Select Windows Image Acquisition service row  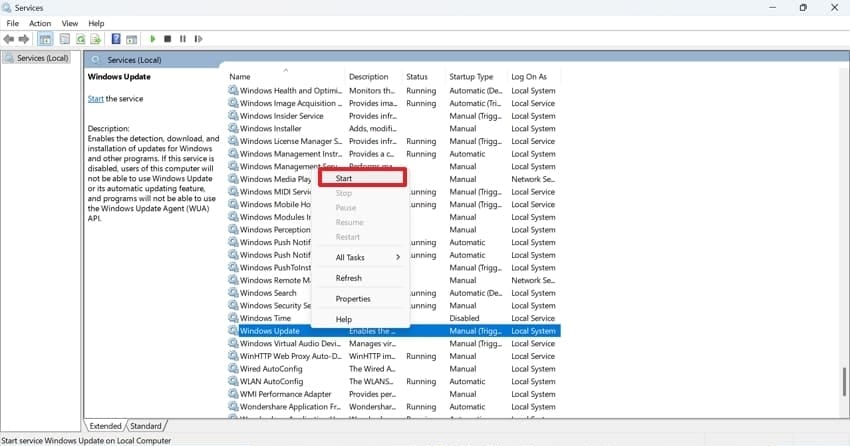point(394,103)
